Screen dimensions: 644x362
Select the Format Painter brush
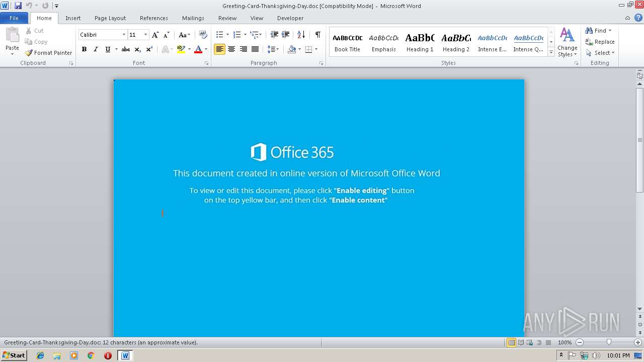(x=29, y=53)
